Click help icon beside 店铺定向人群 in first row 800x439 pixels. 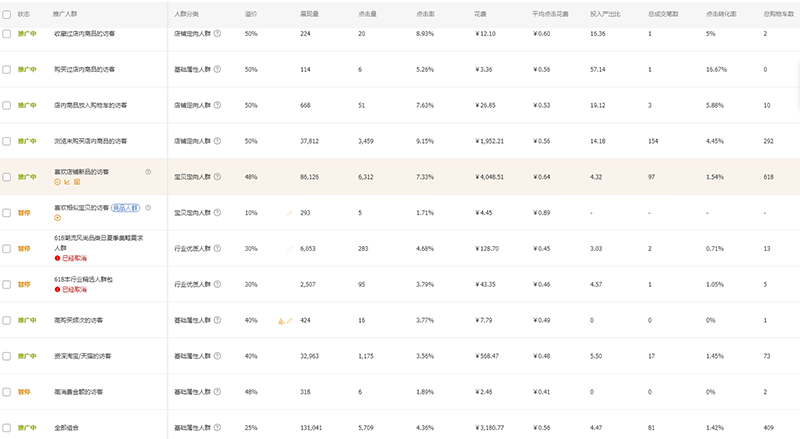[217, 34]
